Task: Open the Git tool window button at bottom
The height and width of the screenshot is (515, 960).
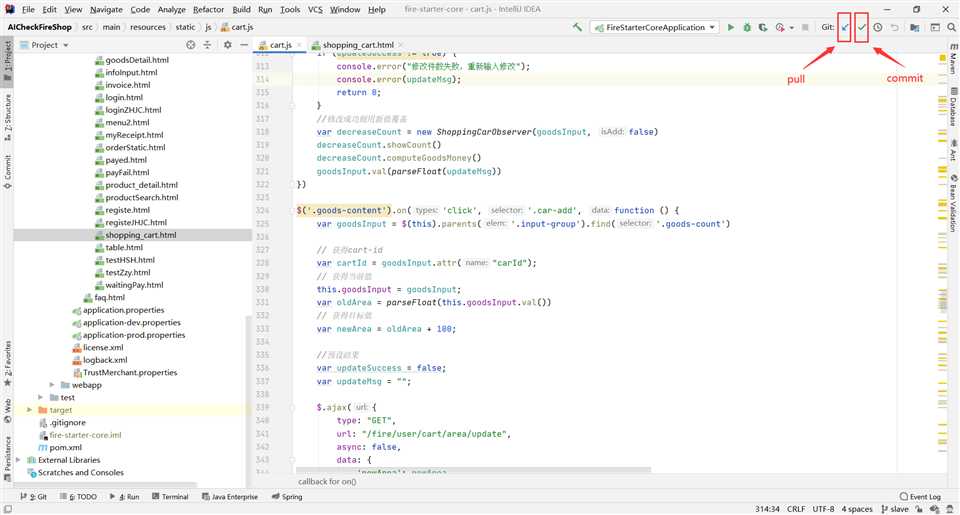Action: [x=34, y=497]
